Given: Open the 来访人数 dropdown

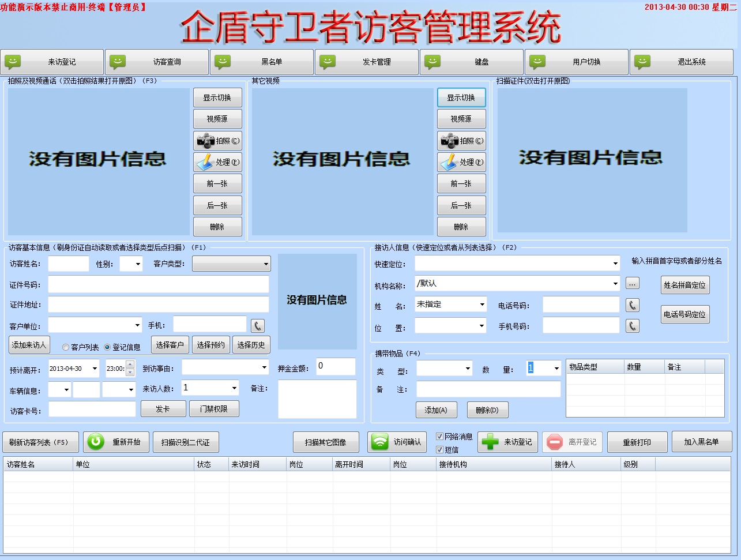Looking at the screenshot, I should pyautogui.click(x=234, y=388).
